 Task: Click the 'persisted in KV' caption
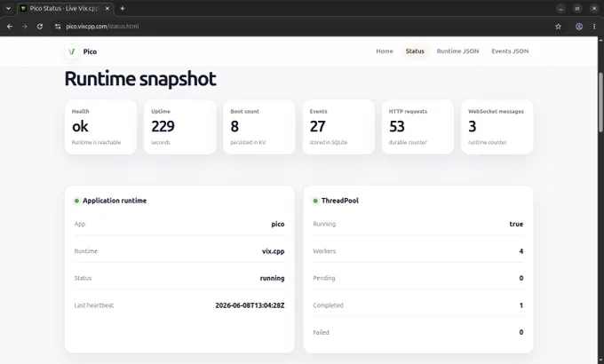pyautogui.click(x=248, y=142)
